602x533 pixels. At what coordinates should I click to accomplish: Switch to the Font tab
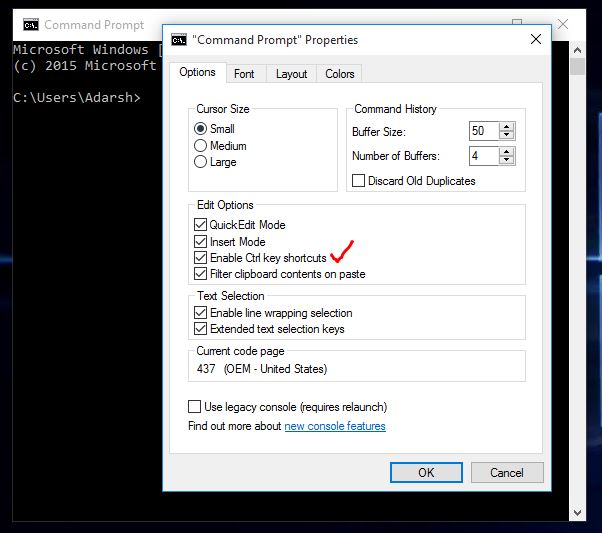(244, 73)
